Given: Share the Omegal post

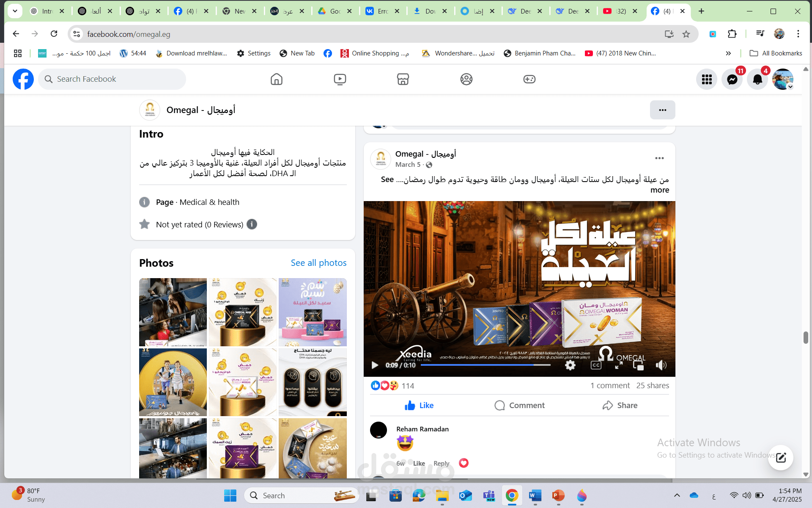Looking at the screenshot, I should click(620, 406).
